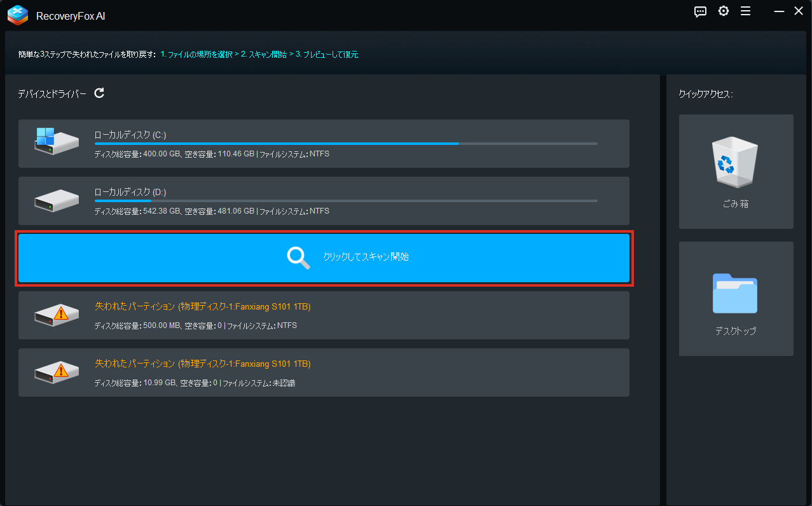Select lost partition title above 500.00 MB
Image resolution: width=812 pixels, height=506 pixels.
202,306
